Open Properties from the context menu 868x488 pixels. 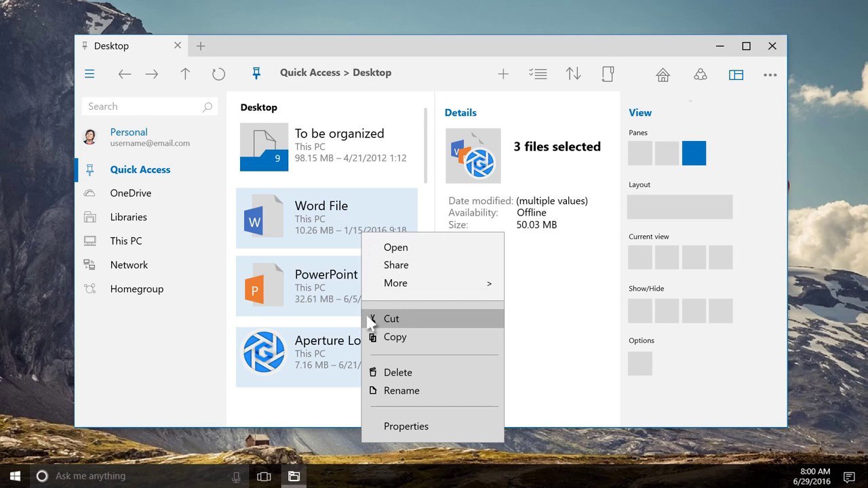[x=433, y=426]
